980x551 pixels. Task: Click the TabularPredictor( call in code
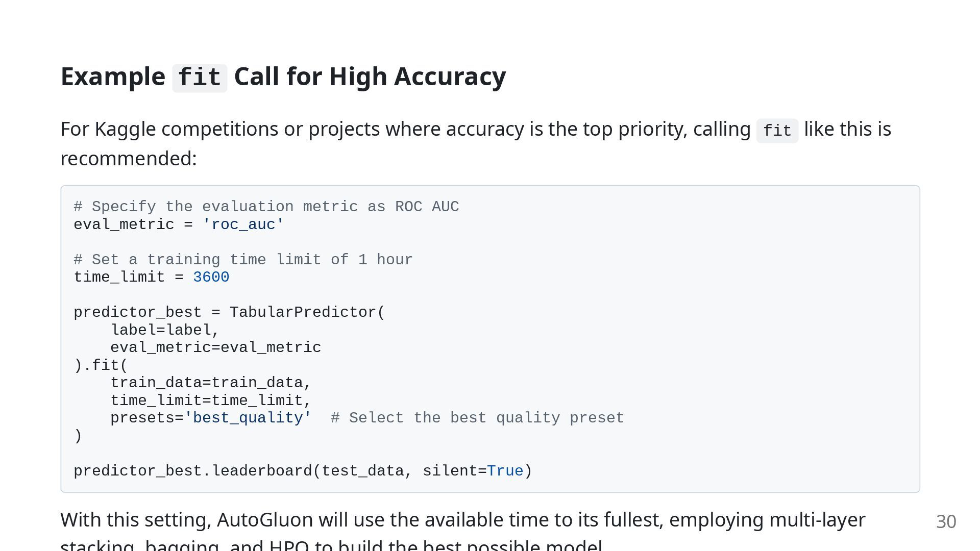[x=307, y=312]
